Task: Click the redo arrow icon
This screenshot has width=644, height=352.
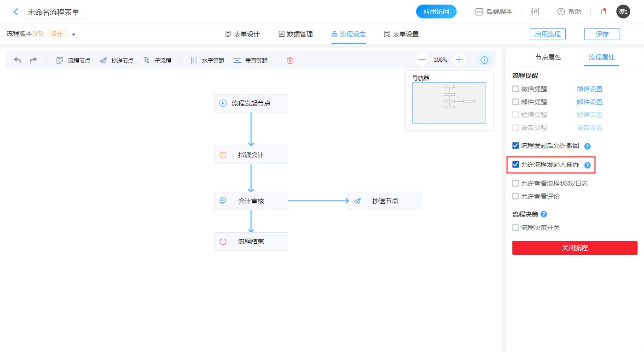Action: pos(33,60)
